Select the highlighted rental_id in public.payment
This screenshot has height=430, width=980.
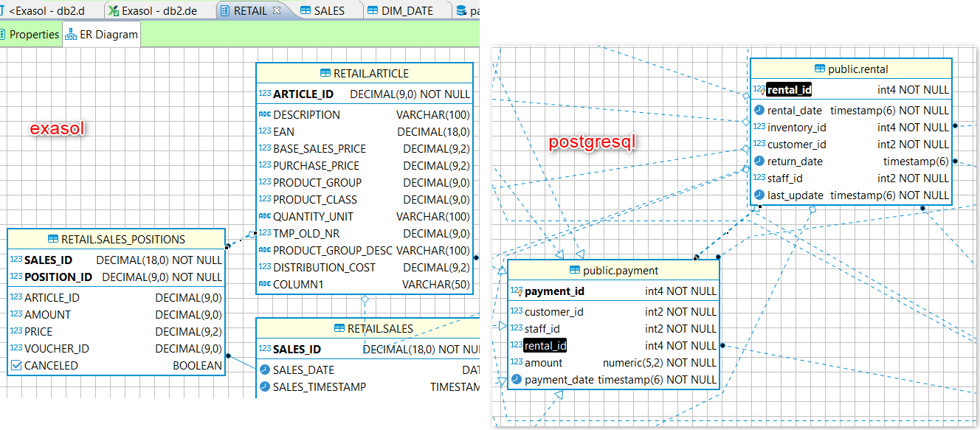(x=544, y=345)
